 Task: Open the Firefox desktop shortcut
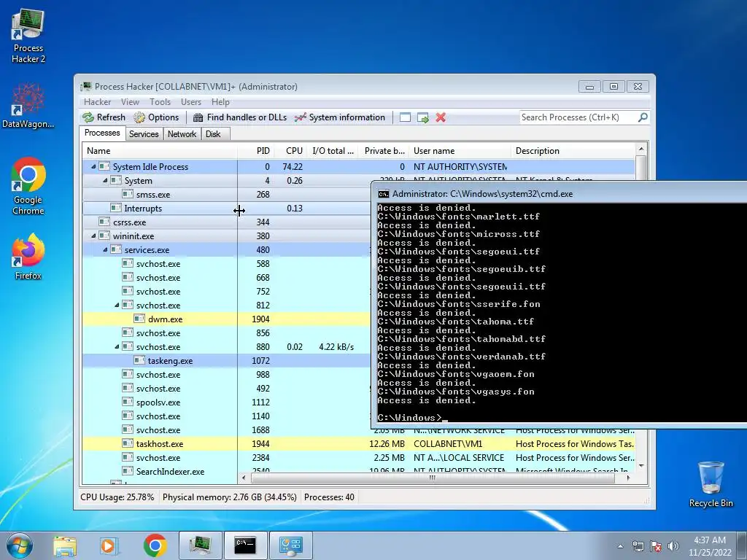28,256
